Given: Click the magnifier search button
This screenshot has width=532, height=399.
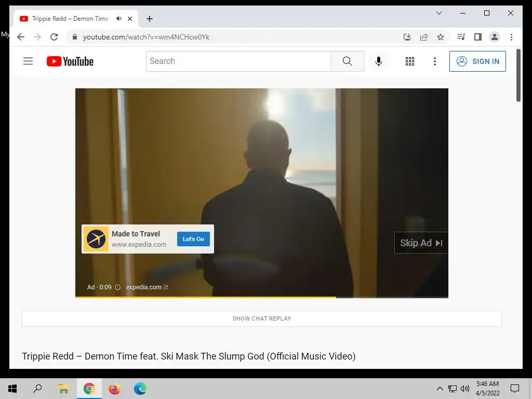Looking at the screenshot, I should click(x=348, y=61).
